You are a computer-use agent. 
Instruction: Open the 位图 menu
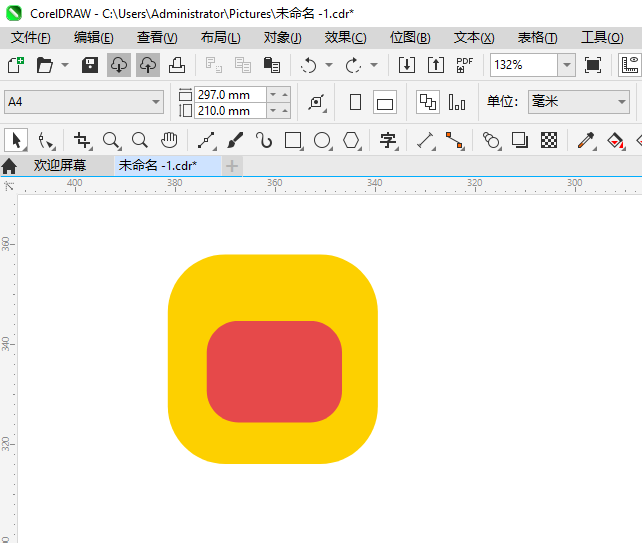tap(410, 38)
